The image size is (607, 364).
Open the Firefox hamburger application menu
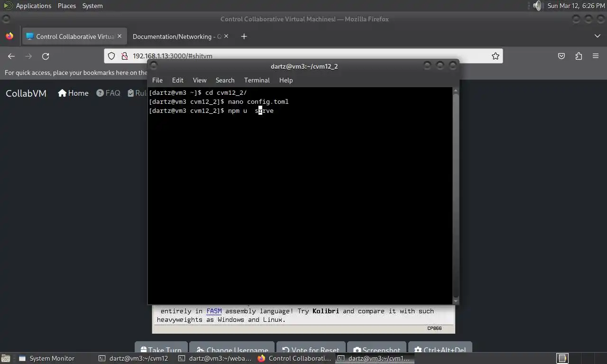point(596,56)
